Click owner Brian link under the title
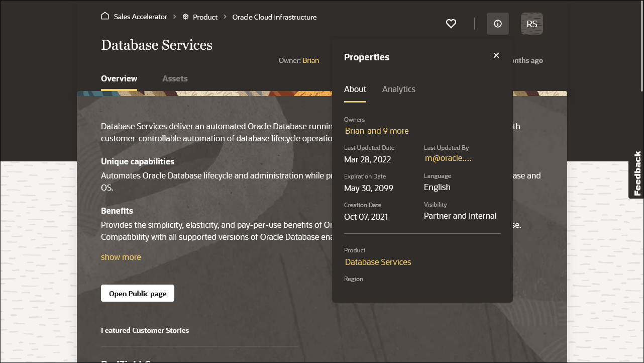Viewport: 644px width, 363px height. point(310,60)
